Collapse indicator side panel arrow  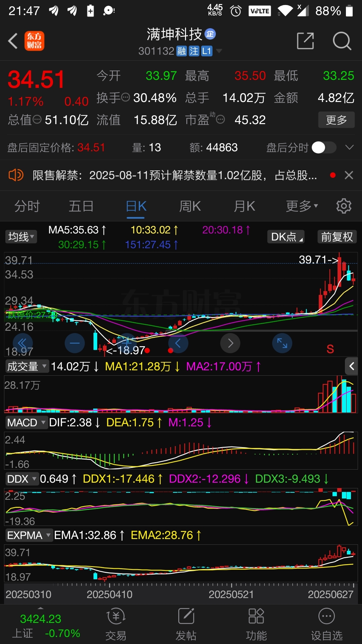click(x=352, y=366)
